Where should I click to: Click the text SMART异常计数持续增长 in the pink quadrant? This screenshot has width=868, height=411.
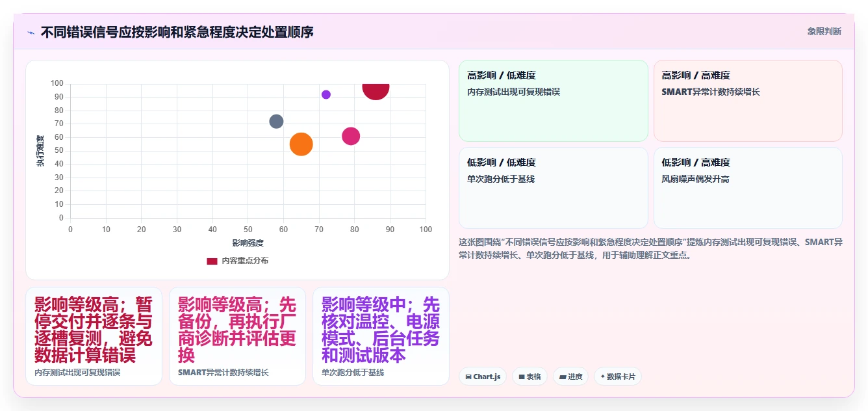pos(711,92)
